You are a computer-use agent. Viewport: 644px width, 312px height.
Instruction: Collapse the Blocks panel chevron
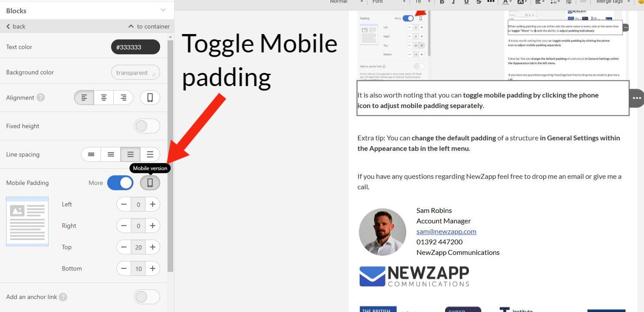163,10
